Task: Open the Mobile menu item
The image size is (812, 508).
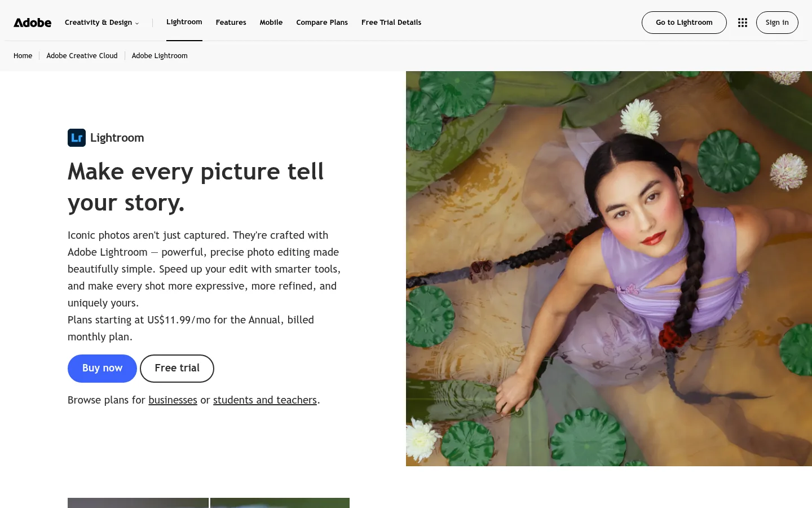Action: (271, 23)
